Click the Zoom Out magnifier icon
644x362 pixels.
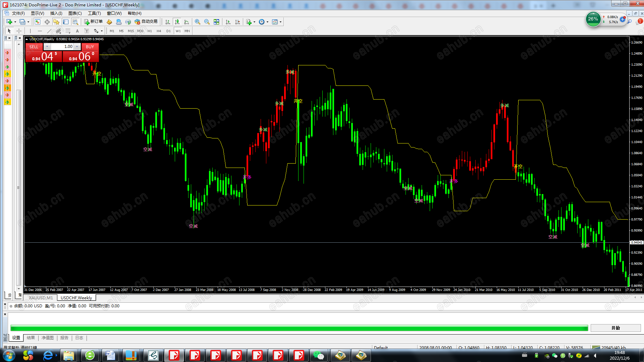click(207, 22)
